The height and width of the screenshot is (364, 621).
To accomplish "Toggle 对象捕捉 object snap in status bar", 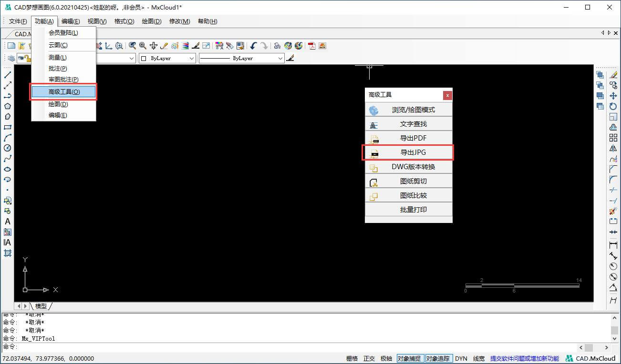I will coord(410,358).
